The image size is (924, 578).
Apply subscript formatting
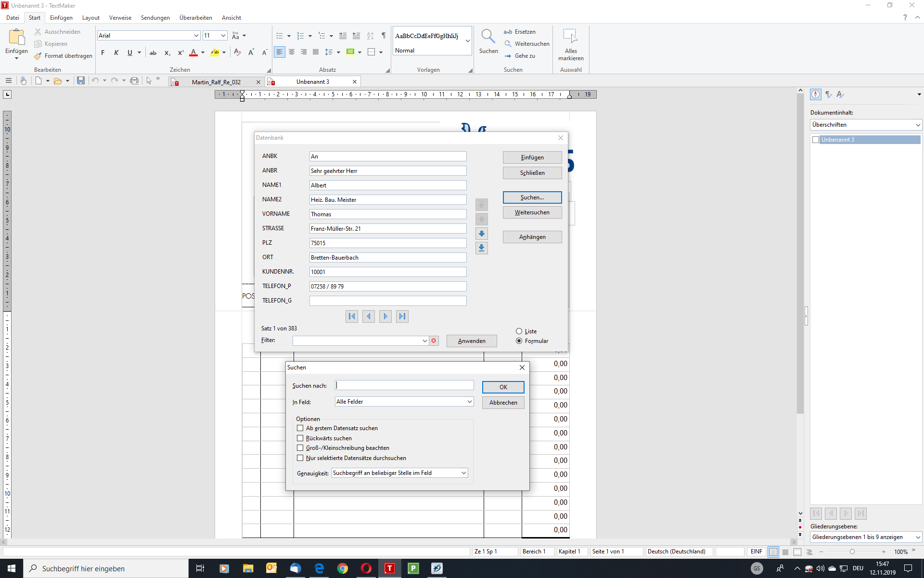click(167, 53)
